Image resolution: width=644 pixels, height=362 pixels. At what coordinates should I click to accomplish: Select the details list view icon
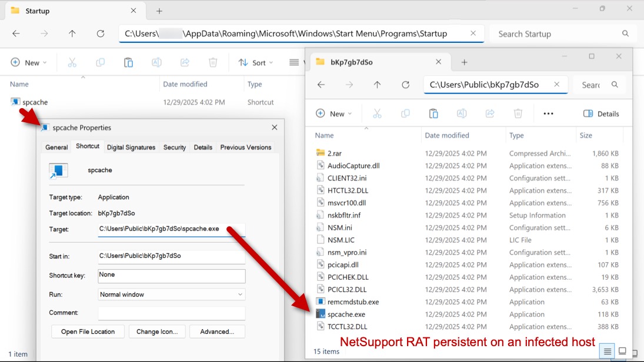click(608, 351)
